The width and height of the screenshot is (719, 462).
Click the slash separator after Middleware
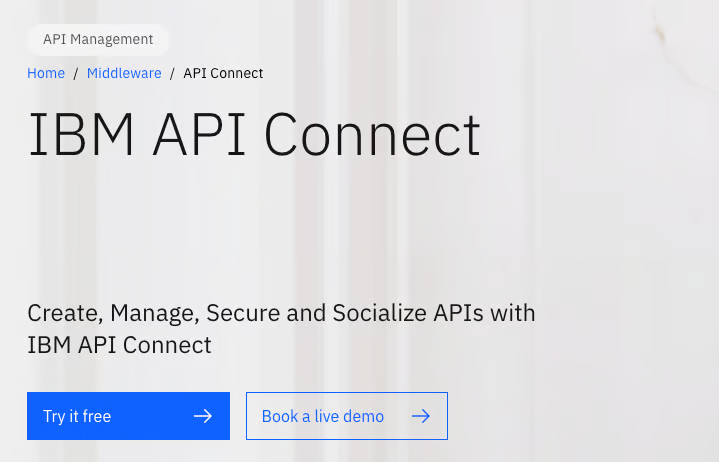(172, 73)
